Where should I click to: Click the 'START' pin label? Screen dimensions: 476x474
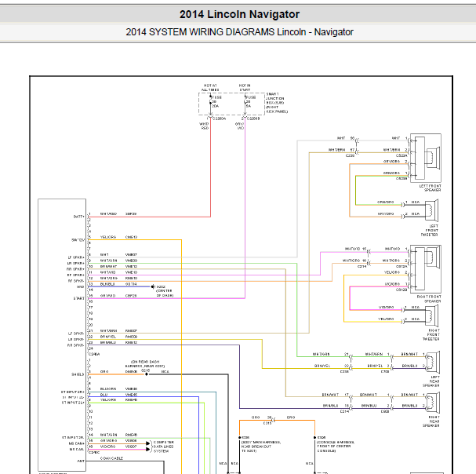point(78,298)
